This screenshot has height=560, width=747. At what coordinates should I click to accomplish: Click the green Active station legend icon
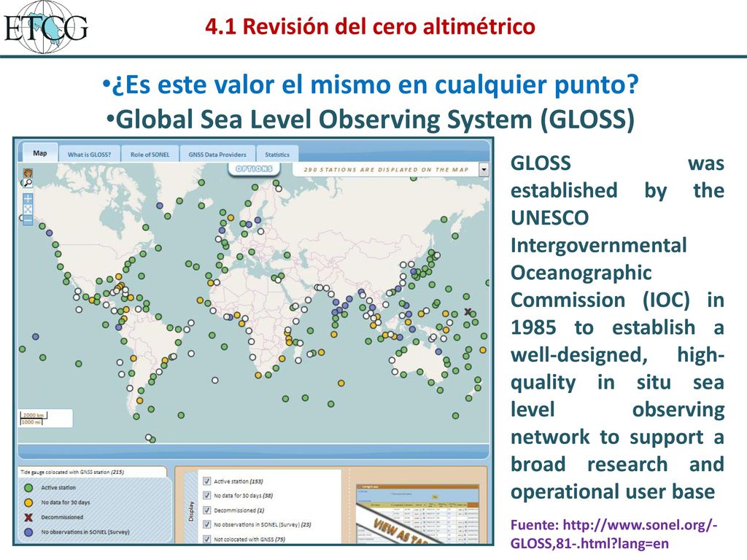point(28,488)
